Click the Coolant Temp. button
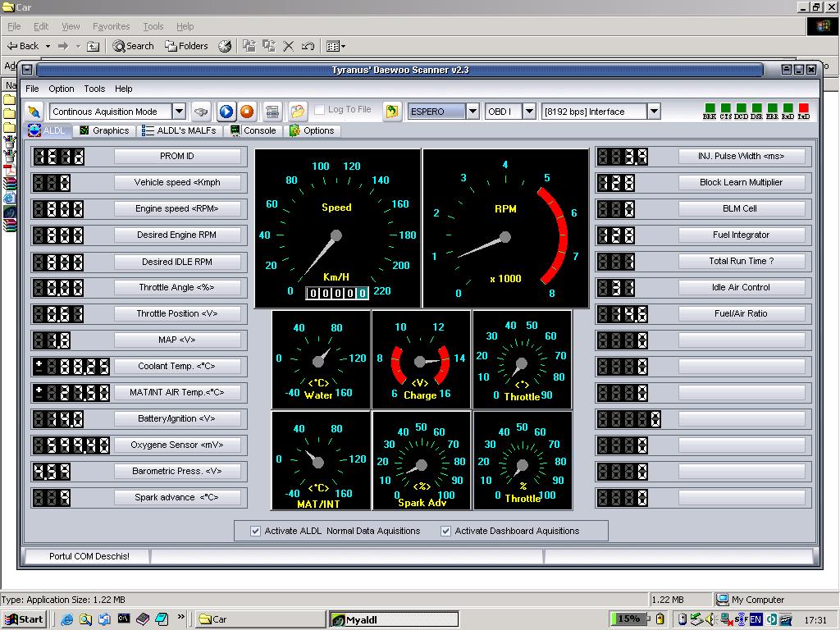 [177, 366]
